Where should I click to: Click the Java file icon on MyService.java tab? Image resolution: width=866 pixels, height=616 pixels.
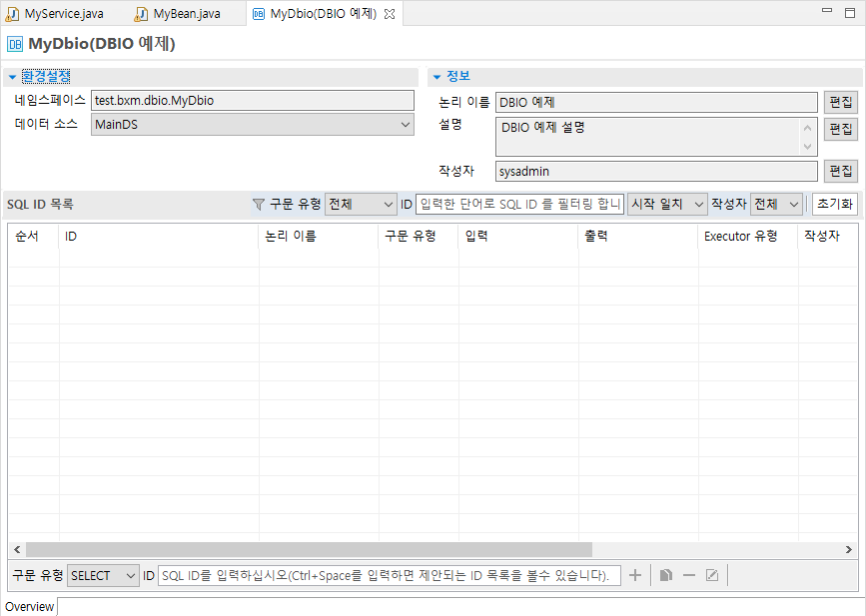(12, 14)
